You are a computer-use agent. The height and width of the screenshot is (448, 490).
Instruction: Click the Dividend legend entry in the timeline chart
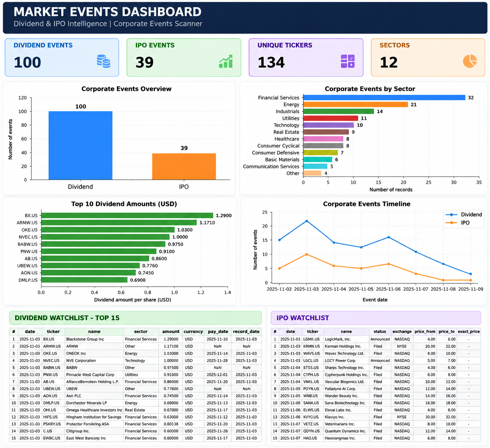coord(463,214)
